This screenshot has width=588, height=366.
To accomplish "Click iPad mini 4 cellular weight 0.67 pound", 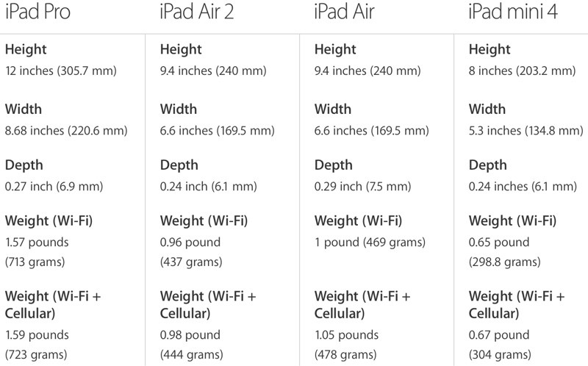I will coord(498,335).
